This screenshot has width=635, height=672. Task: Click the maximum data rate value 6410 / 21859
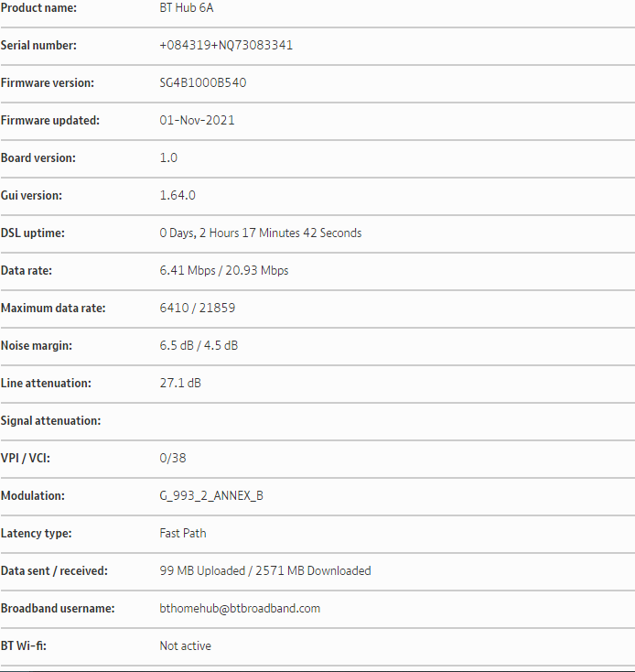(x=198, y=308)
